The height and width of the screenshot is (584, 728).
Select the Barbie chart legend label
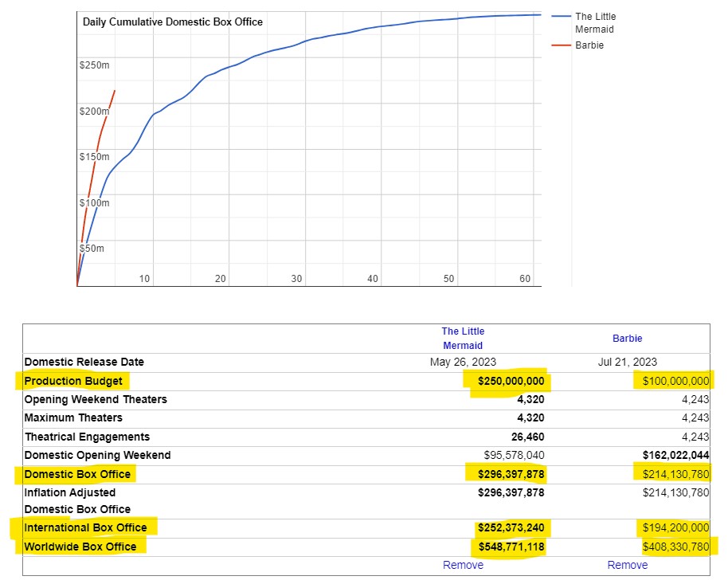(x=589, y=45)
